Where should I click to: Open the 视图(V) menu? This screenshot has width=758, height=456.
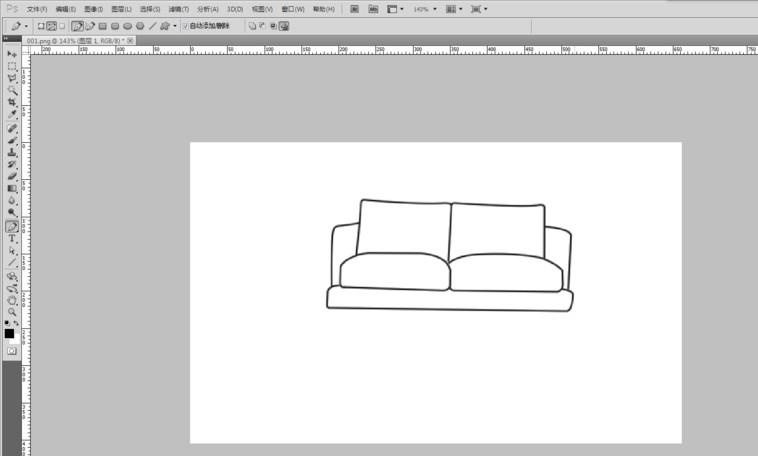[x=262, y=9]
